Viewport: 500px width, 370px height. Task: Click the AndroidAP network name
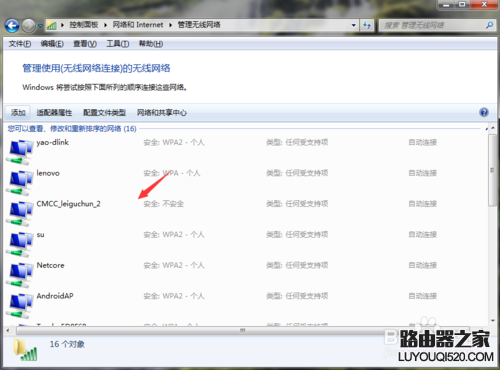tap(55, 296)
